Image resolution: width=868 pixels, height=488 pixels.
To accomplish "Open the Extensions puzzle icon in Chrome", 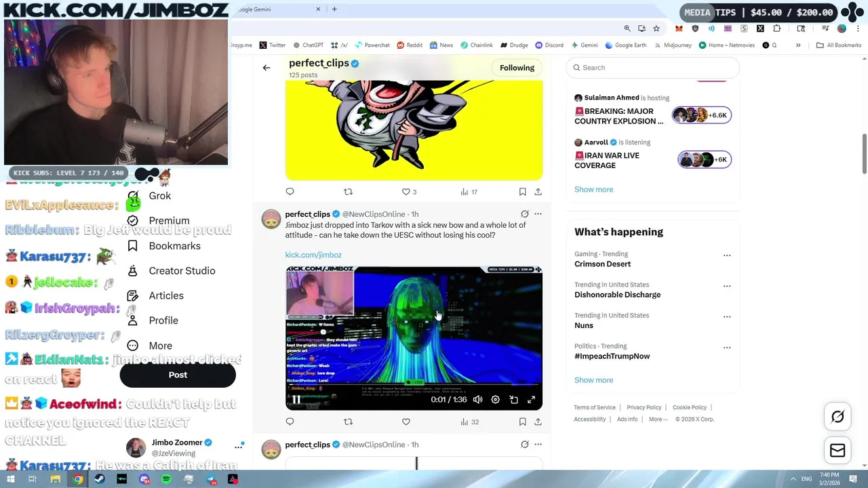I will [776, 28].
